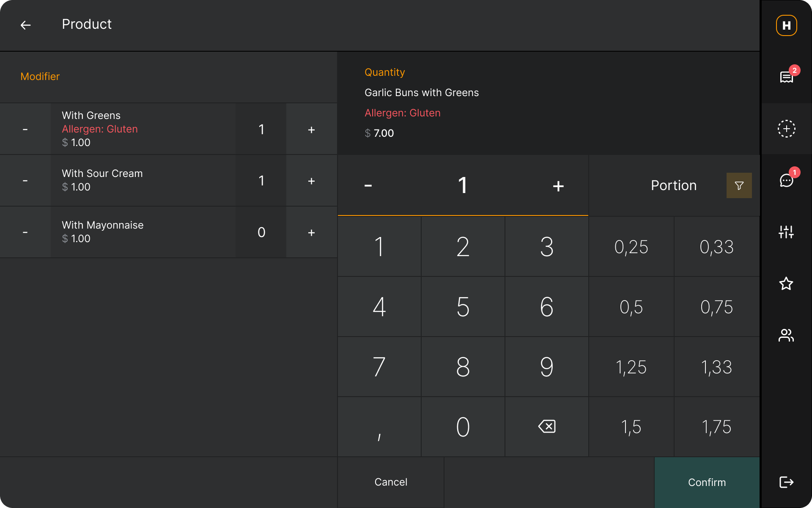Go back using the arrow icon
The width and height of the screenshot is (812, 508).
26,25
